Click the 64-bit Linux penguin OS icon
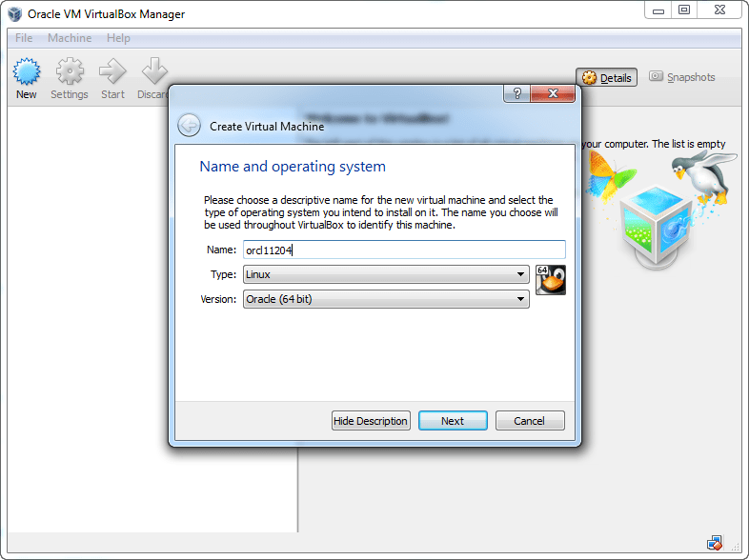The image size is (749, 560). coord(551,280)
